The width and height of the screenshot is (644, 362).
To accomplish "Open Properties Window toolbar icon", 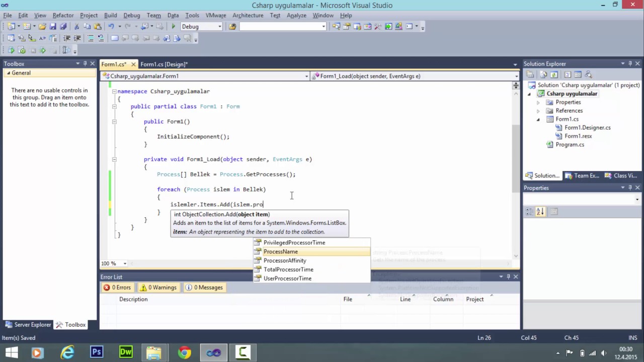I will 347,27.
